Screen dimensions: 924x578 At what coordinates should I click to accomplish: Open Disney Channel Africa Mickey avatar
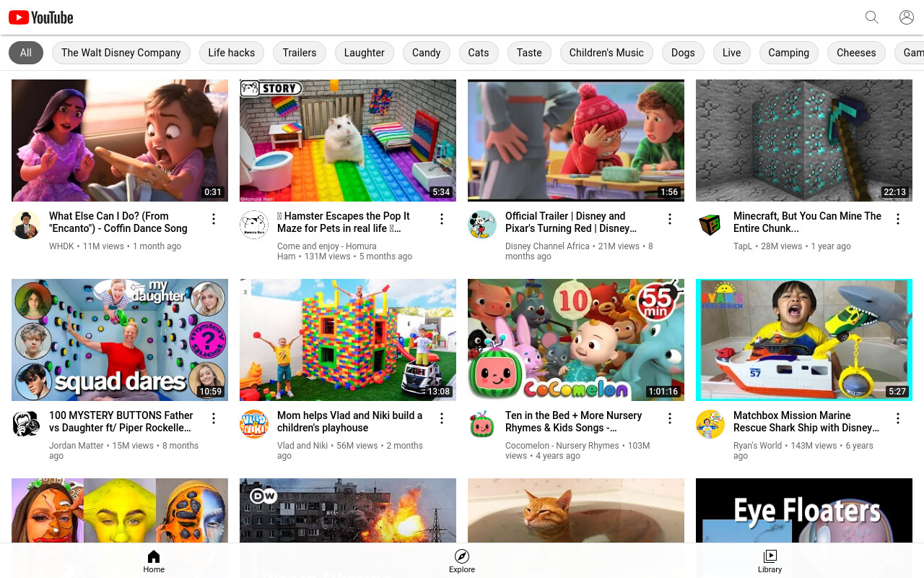tap(482, 225)
